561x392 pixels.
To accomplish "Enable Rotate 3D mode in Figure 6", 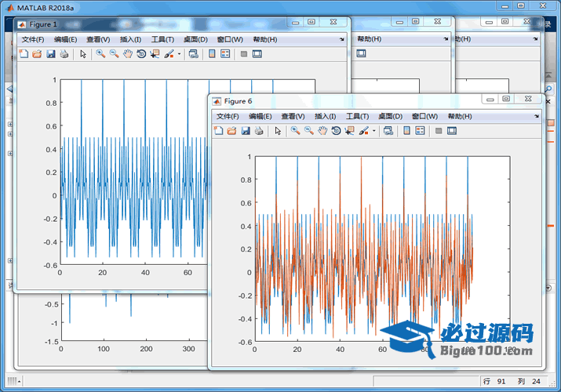I will point(335,131).
